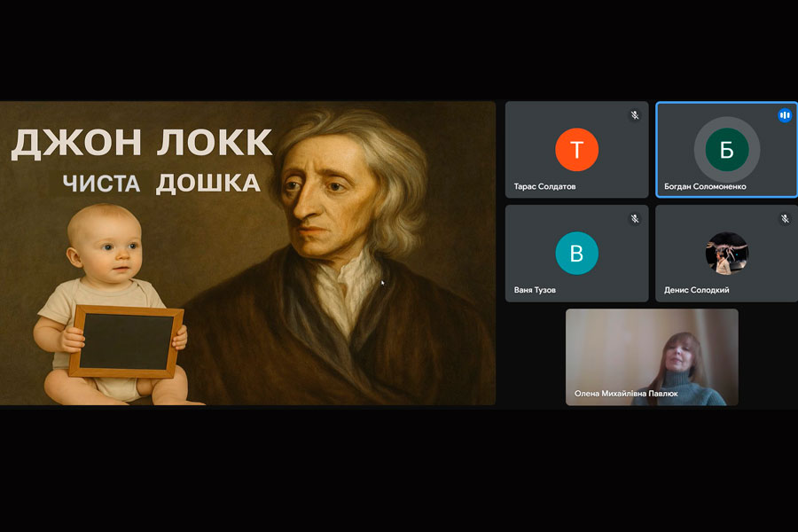Click Денис Солодкий's dinosaur profile picture

click(x=727, y=253)
